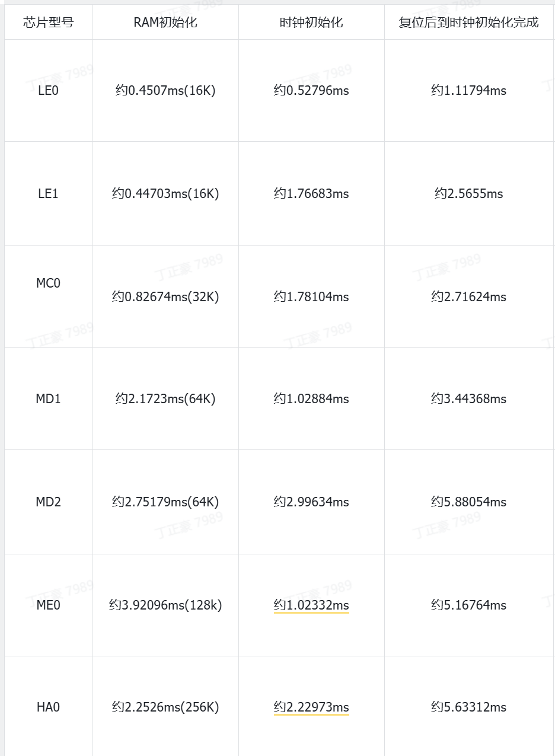Select the LE0 chip model cell
This screenshot has height=756, width=555.
click(48, 91)
